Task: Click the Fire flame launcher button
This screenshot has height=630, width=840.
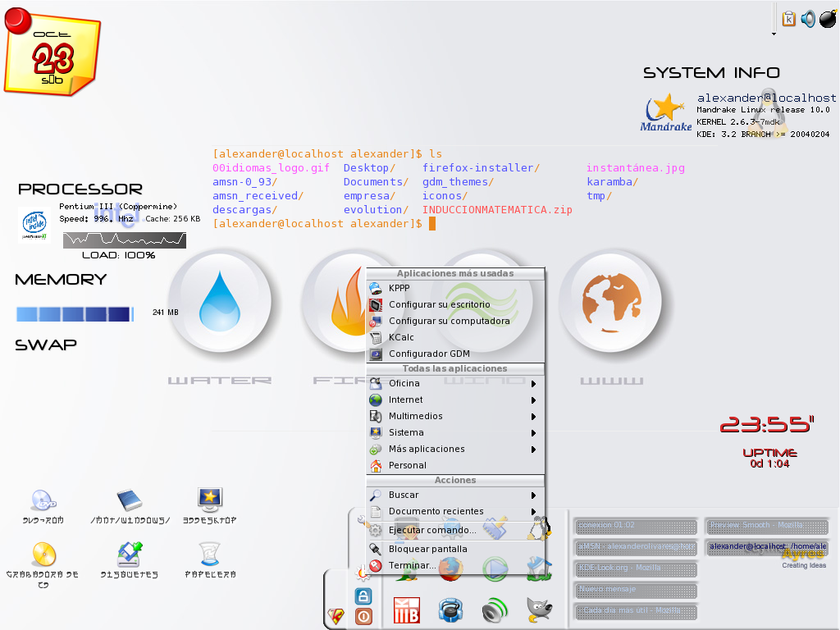Action: 333,301
